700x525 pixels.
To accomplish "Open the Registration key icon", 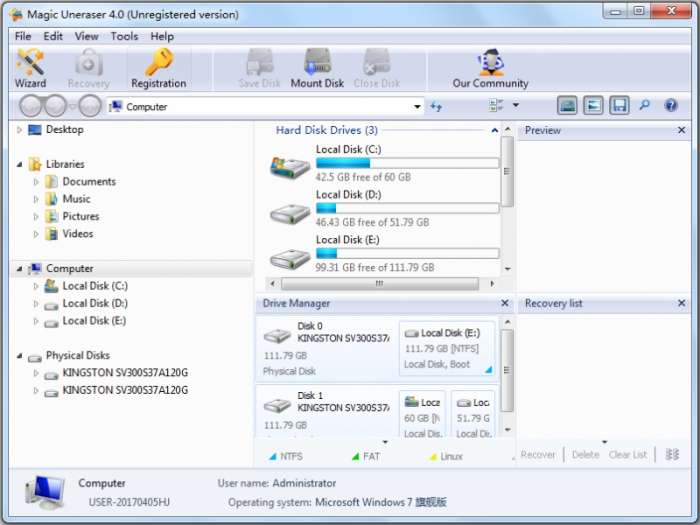I will (x=158, y=68).
